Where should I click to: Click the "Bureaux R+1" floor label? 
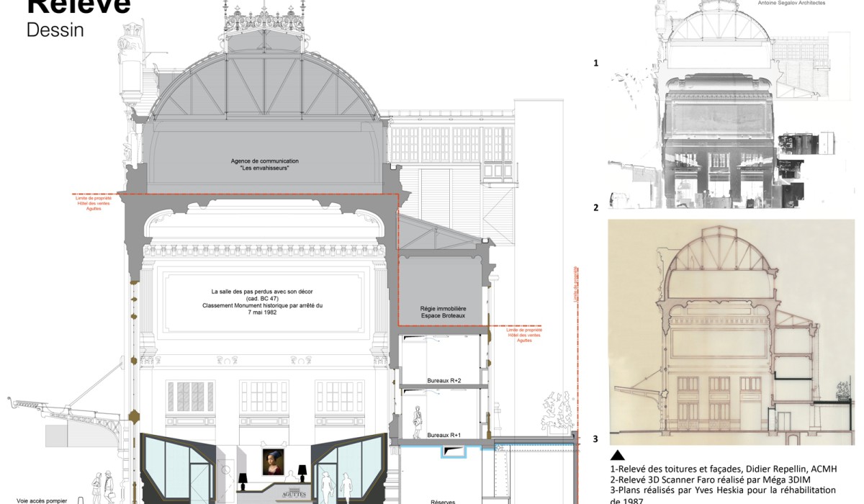point(444,436)
